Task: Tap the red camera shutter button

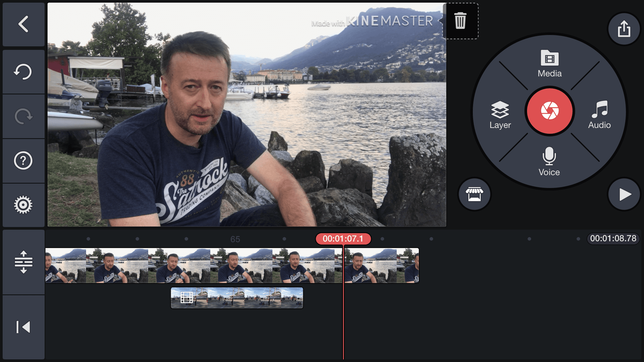Action: click(x=549, y=111)
